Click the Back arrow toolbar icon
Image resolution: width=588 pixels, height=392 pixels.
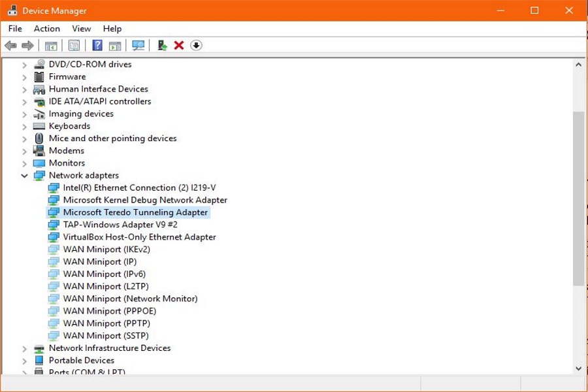[10, 45]
